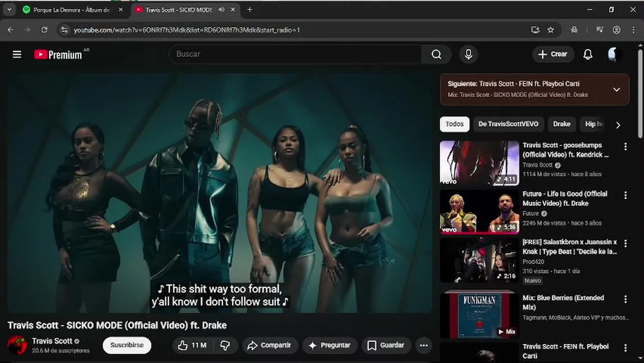Open the media controls toolbar icon
The width and height of the screenshot is (644, 363).
point(600,30)
